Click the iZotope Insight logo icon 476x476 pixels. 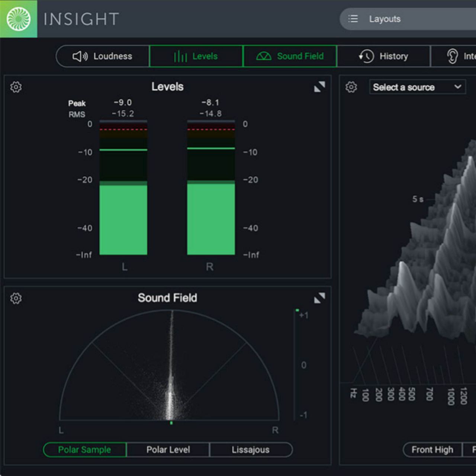(x=18, y=19)
